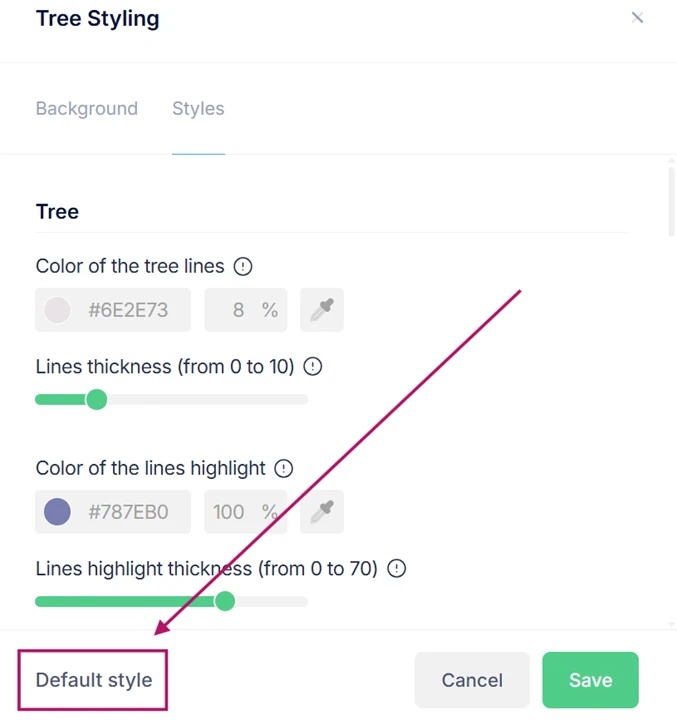677x720 pixels.
Task: Click the 8 % opacity field
Action: pos(245,310)
